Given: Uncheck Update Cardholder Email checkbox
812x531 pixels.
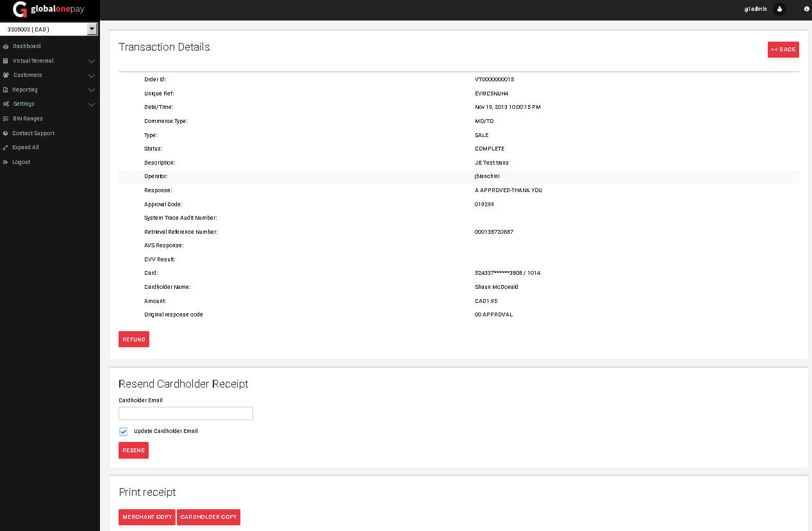Looking at the screenshot, I should point(123,432).
